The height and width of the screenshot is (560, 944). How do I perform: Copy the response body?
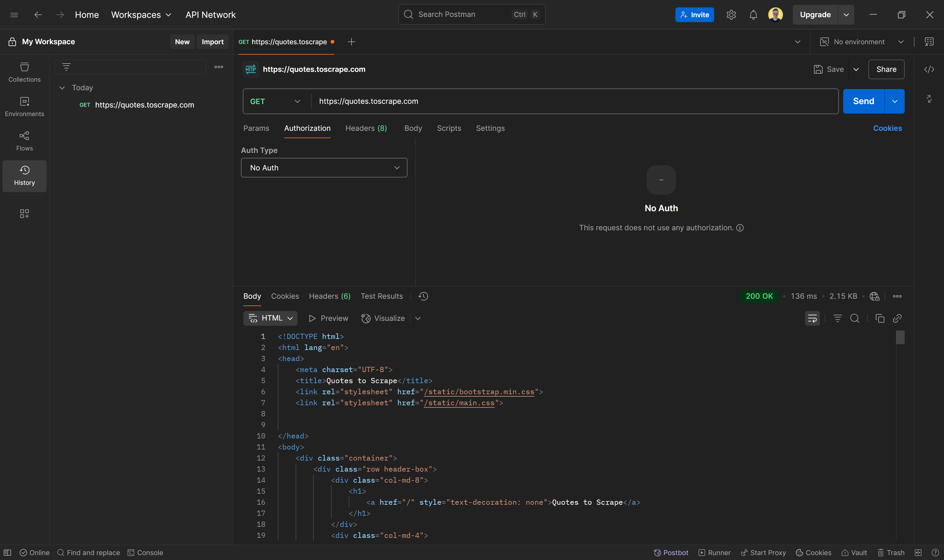(880, 318)
